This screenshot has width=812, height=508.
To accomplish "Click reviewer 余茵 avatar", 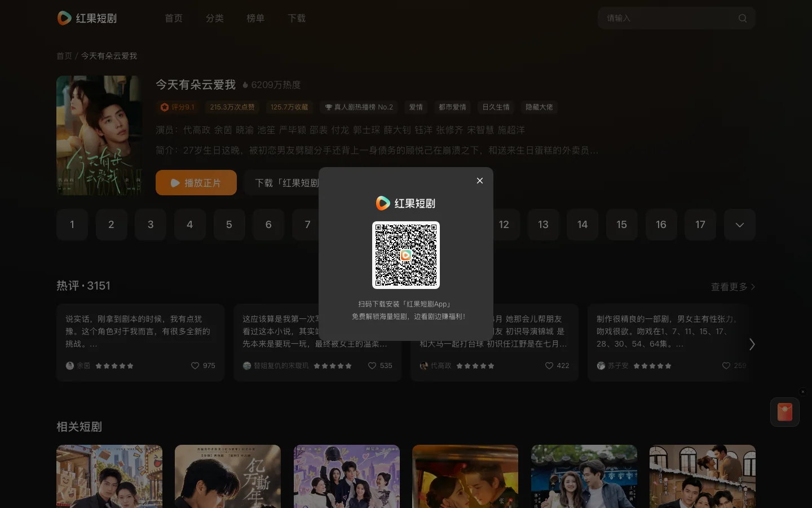I will point(70,366).
